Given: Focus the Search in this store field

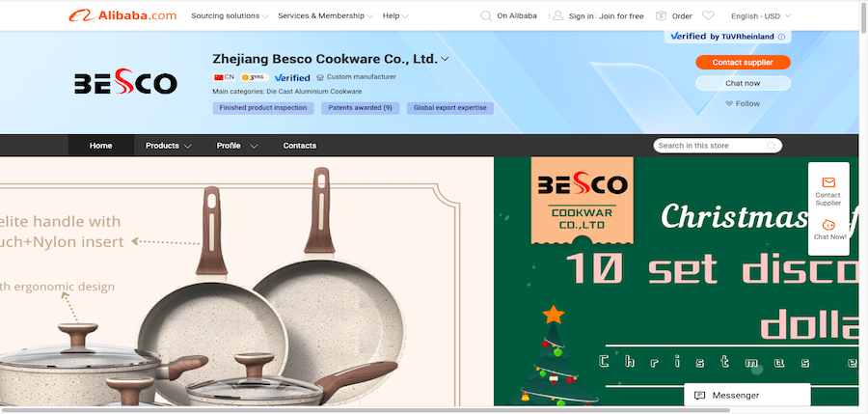Looking at the screenshot, I should click(718, 146).
